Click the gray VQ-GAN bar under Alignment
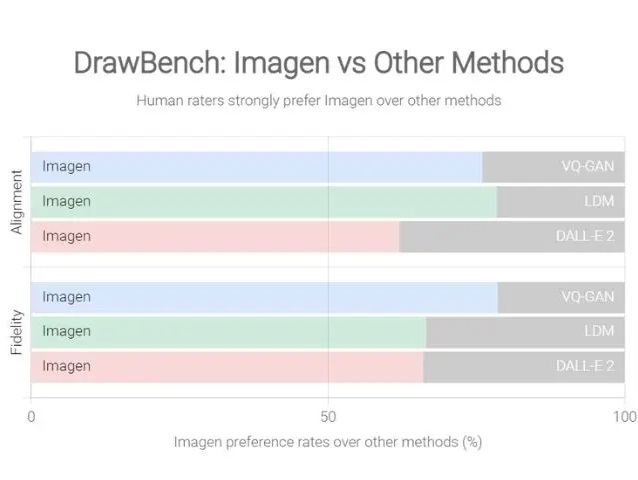Screen dimensions: 638x480 coord(552,166)
